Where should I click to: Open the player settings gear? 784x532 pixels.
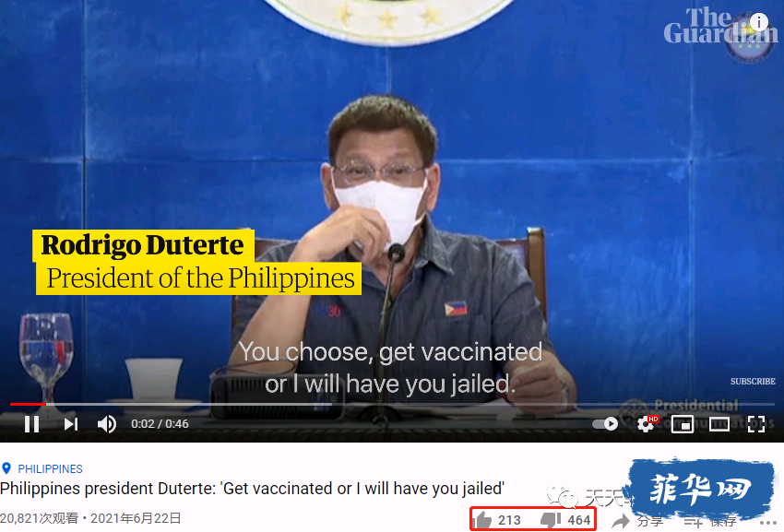(x=646, y=424)
